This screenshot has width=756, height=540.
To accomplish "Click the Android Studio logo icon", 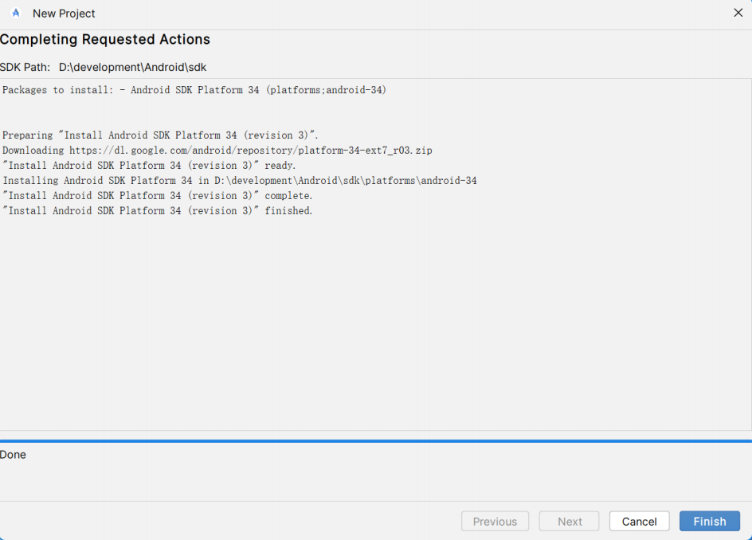I will pyautogui.click(x=16, y=13).
